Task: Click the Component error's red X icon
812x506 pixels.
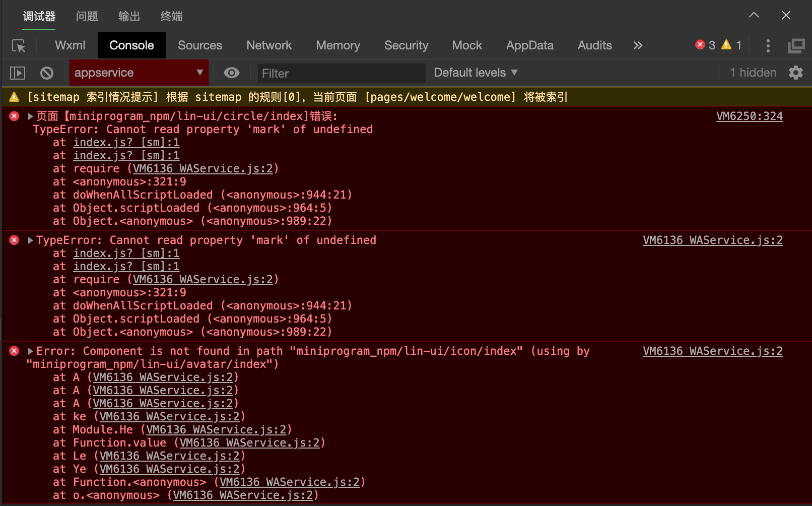Action: (14, 351)
